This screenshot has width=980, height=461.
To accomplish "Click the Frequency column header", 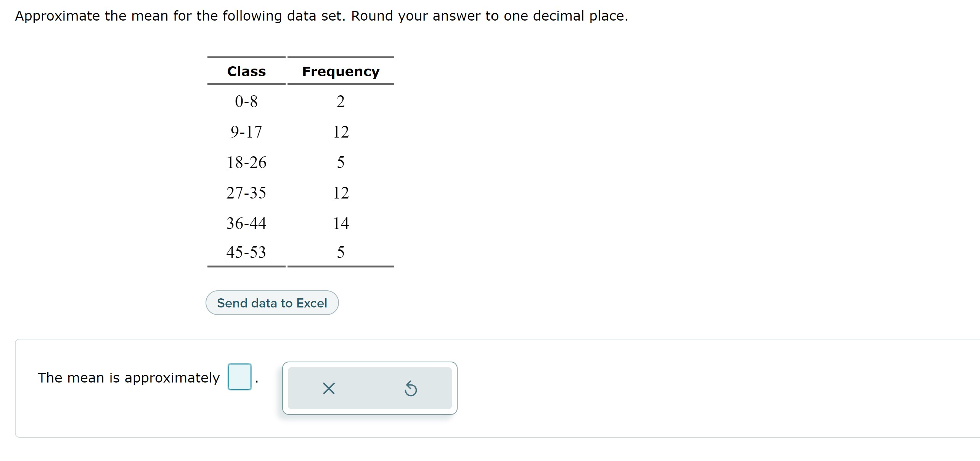I will (341, 71).
